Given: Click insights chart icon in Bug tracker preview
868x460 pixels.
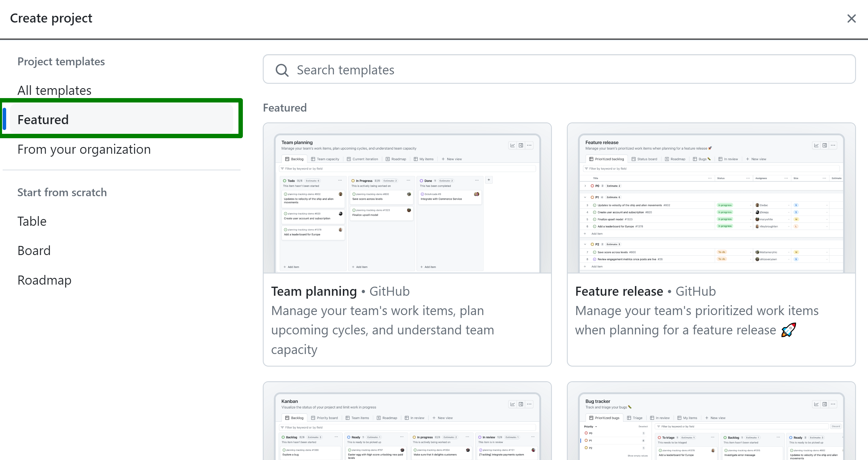Looking at the screenshot, I should point(816,404).
